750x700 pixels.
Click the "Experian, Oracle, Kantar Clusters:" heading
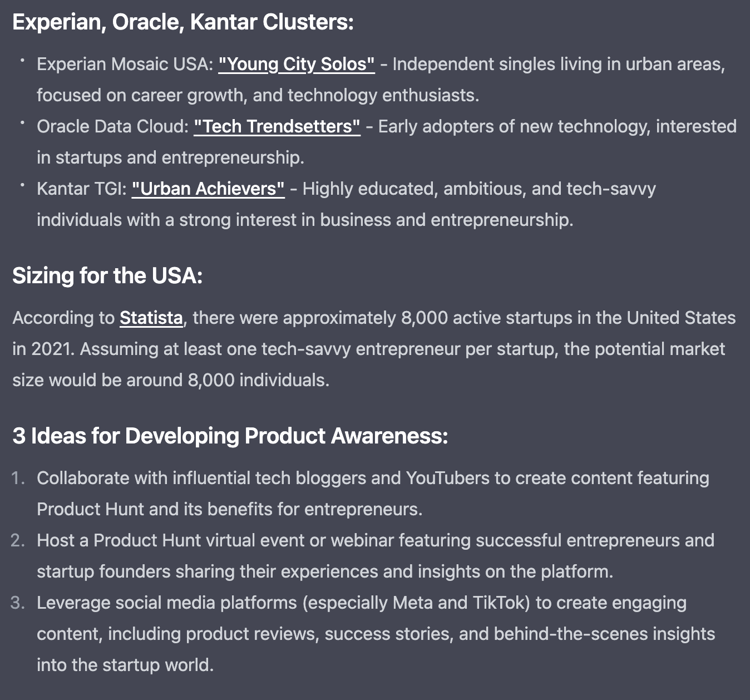183,23
